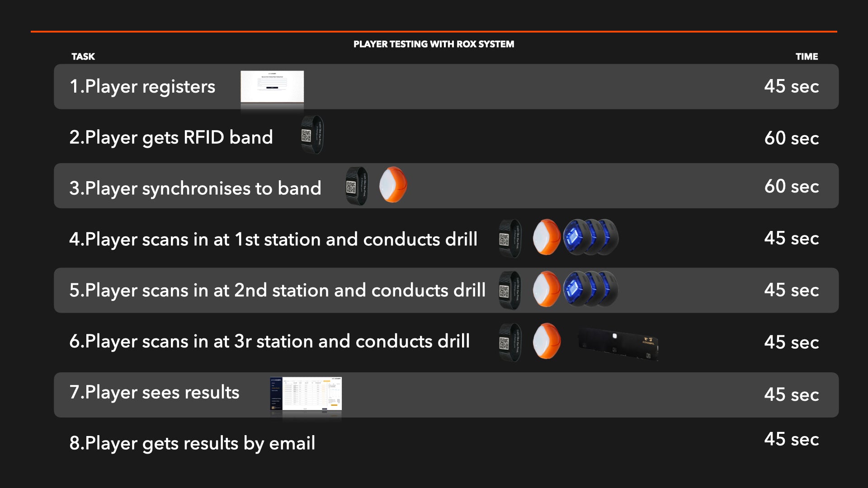
Task: Click 'Player gets results by email' text
Action: [192, 443]
